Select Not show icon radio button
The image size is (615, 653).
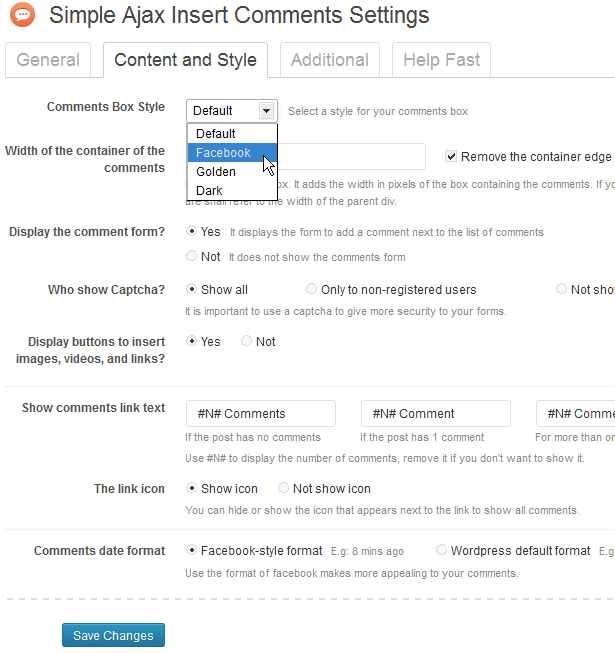click(x=283, y=488)
